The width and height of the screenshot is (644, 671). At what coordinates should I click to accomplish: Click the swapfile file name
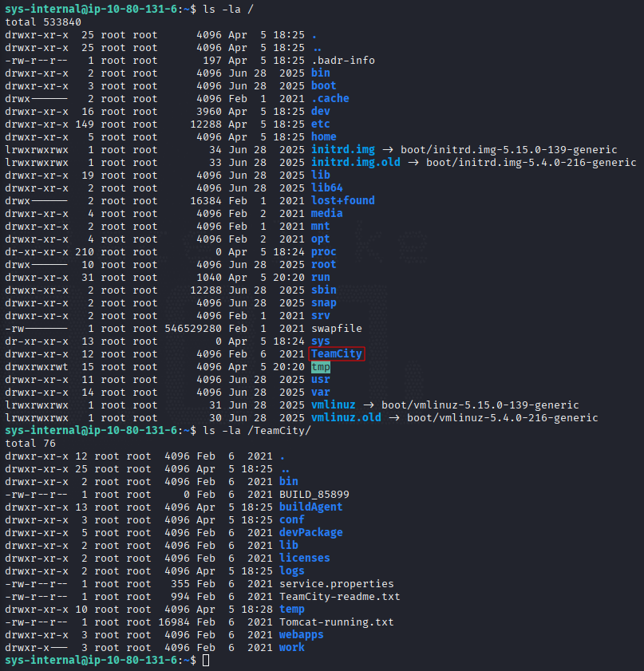pos(336,329)
